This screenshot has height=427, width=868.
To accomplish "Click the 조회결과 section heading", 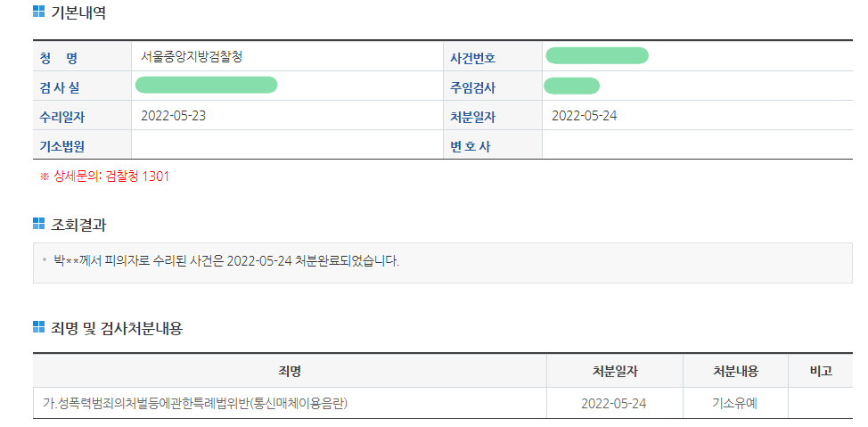I will point(78,224).
